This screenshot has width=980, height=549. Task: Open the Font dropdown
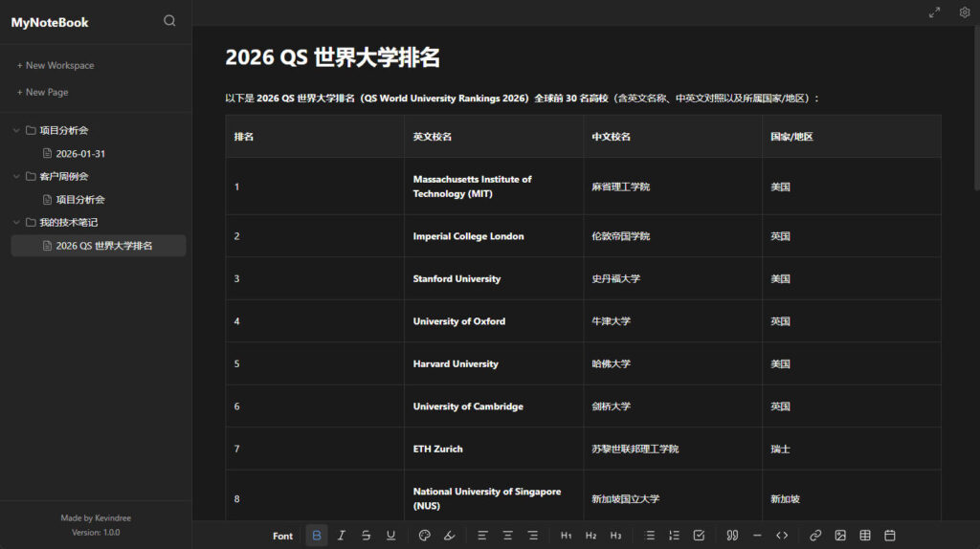(282, 536)
